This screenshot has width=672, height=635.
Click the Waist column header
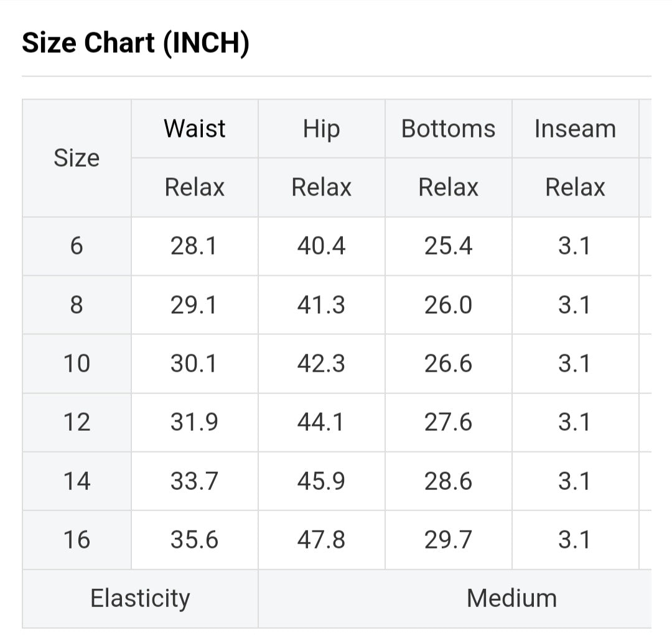pyautogui.click(x=195, y=129)
